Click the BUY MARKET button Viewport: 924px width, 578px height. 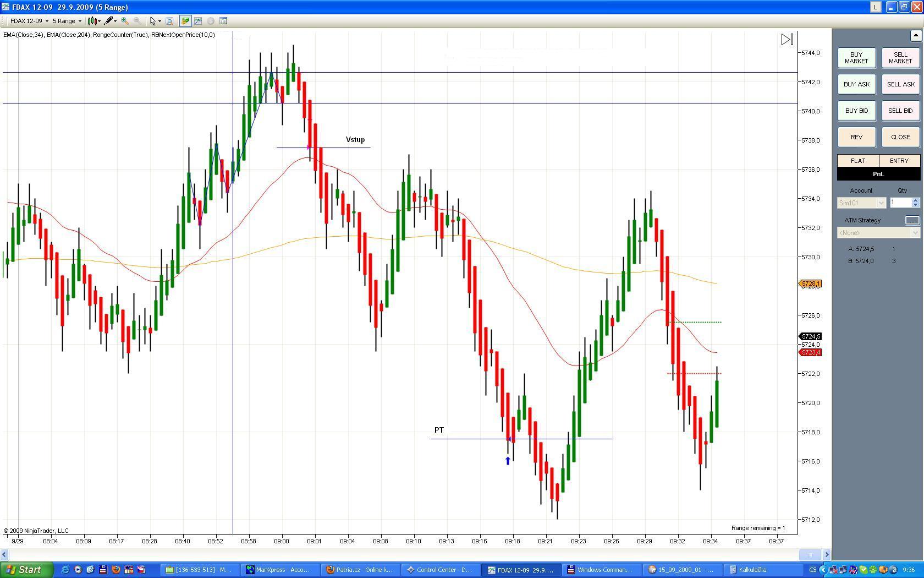pos(856,58)
